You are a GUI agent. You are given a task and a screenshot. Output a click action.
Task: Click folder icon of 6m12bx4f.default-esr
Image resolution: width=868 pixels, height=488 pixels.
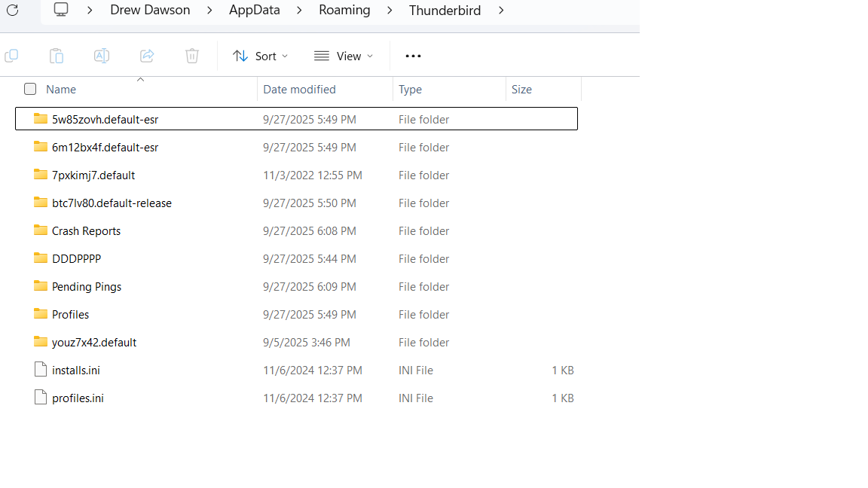click(x=41, y=146)
